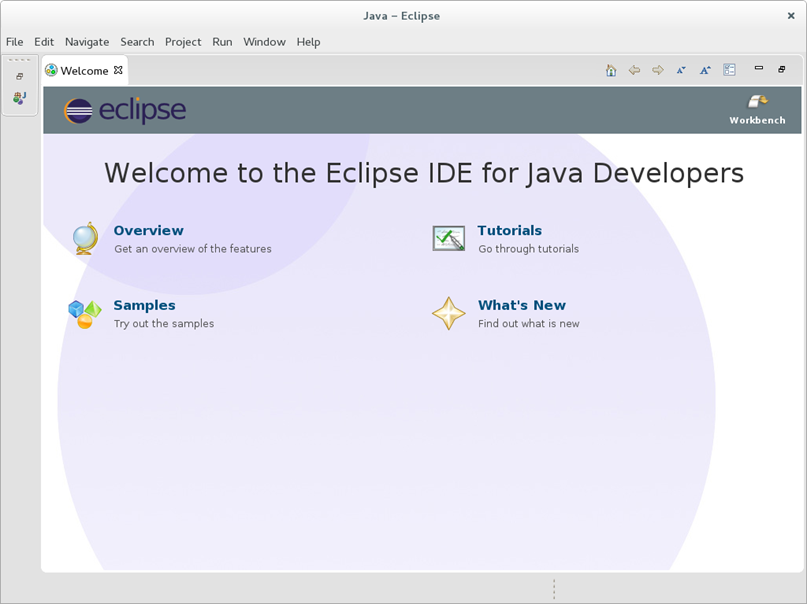
Task: Open the Help menu
Action: [x=308, y=42]
